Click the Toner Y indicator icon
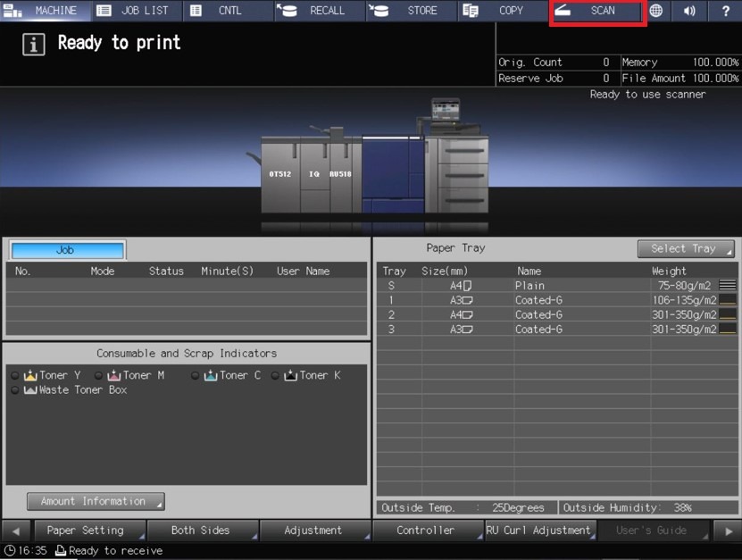 click(30, 375)
